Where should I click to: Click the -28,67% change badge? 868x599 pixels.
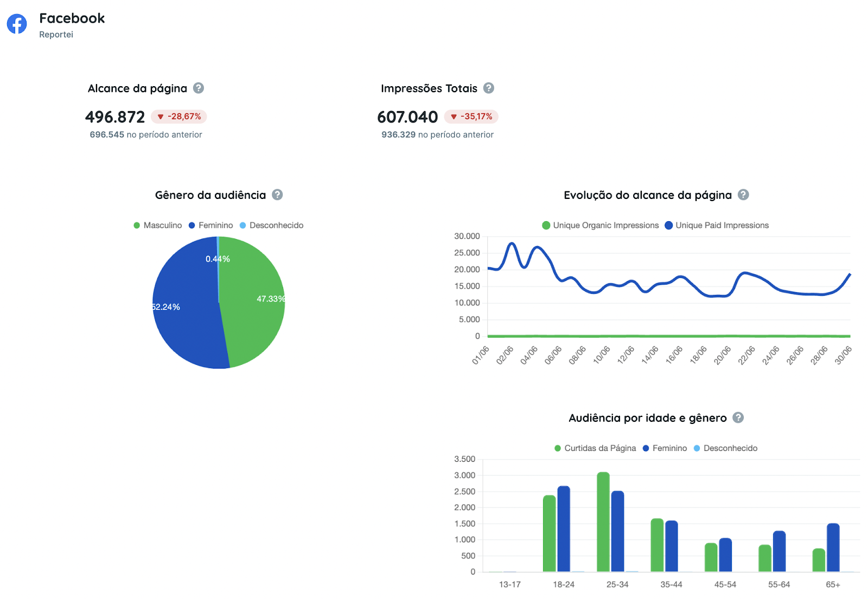[179, 117]
